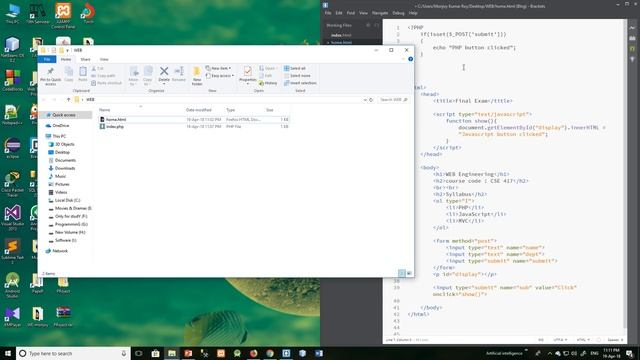Screen dimensions: 640x360
Task: Open the File menu in Brackets
Action: tap(328, 13)
